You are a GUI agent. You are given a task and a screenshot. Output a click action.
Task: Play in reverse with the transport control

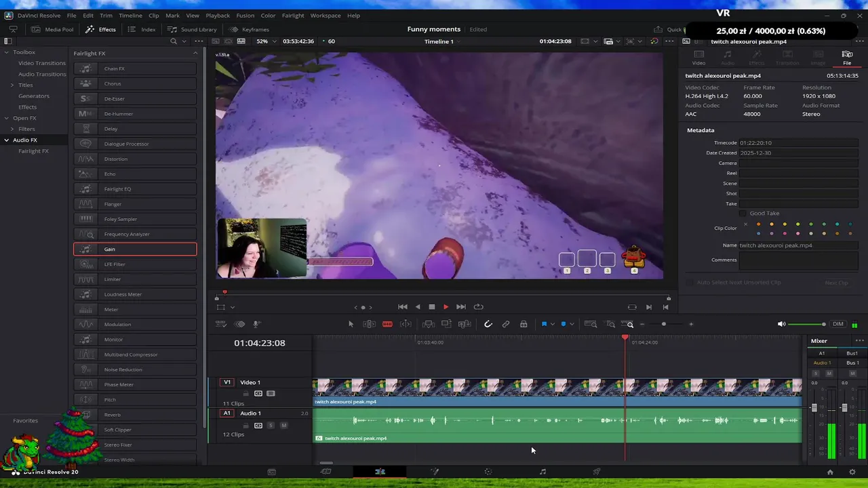click(x=417, y=306)
